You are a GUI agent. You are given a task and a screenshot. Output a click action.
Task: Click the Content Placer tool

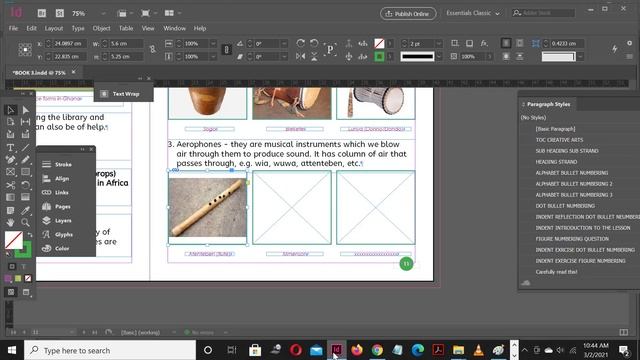pos(25,134)
